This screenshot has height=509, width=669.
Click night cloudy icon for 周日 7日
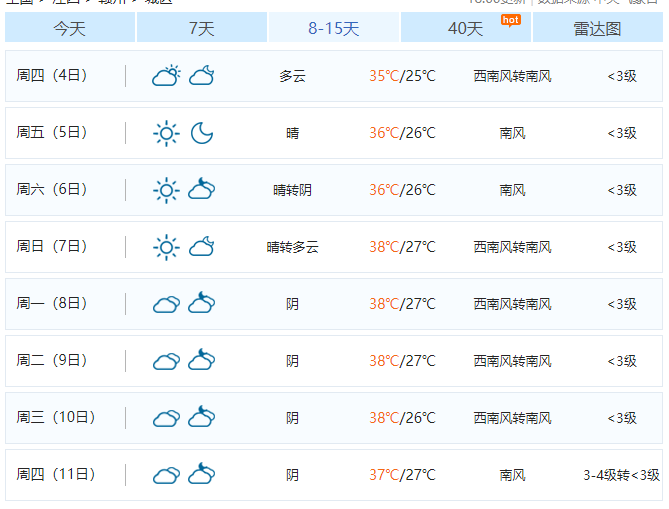(x=202, y=247)
